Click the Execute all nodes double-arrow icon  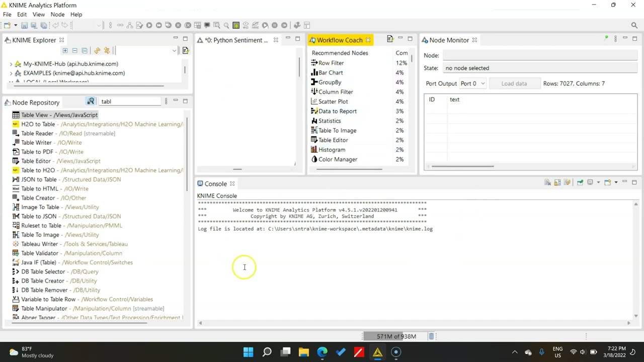(158, 25)
